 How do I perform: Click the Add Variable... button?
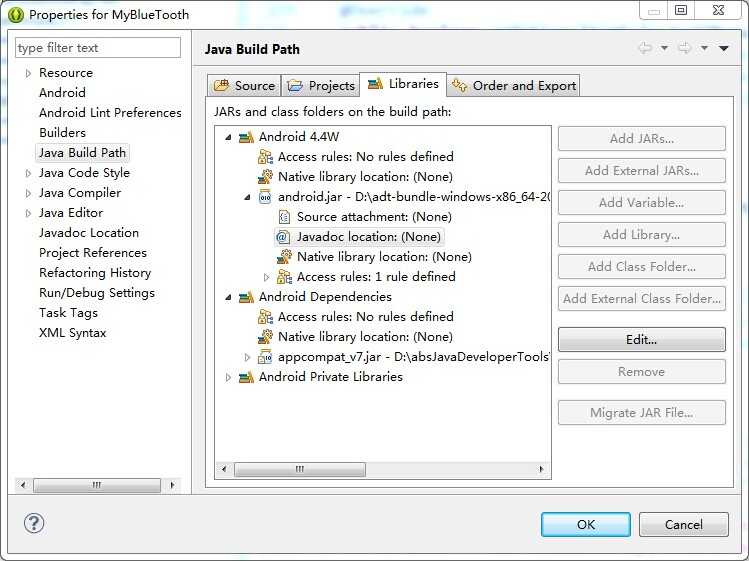[642, 203]
